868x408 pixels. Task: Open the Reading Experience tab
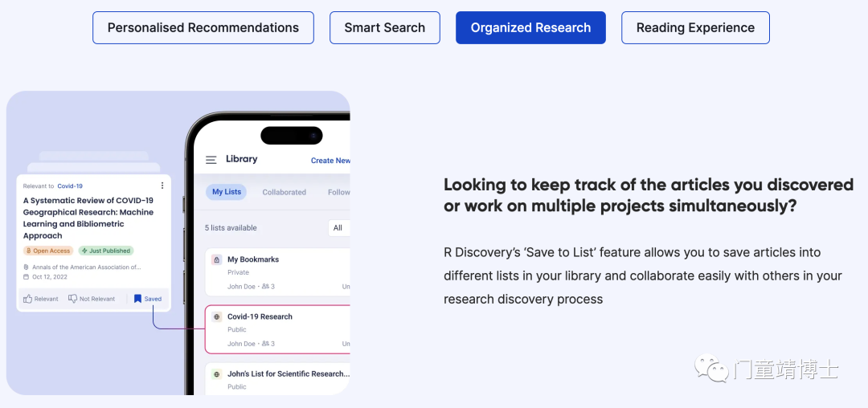695,27
